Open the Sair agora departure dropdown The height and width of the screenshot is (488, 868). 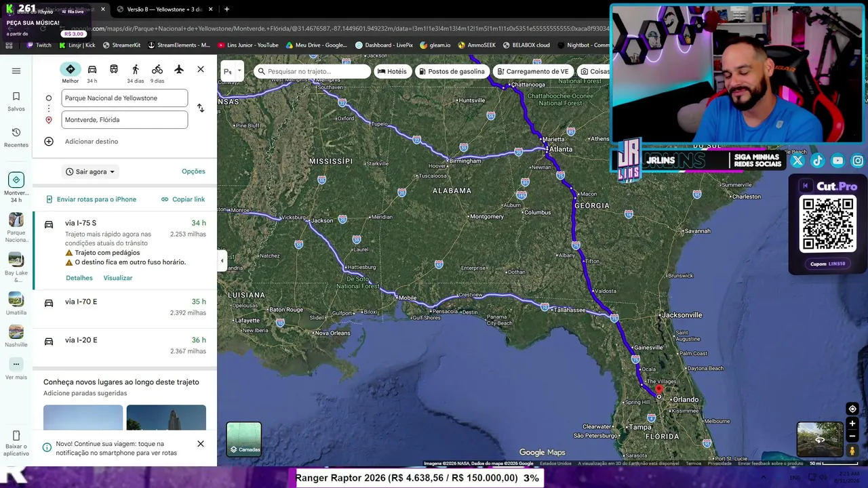(x=91, y=171)
